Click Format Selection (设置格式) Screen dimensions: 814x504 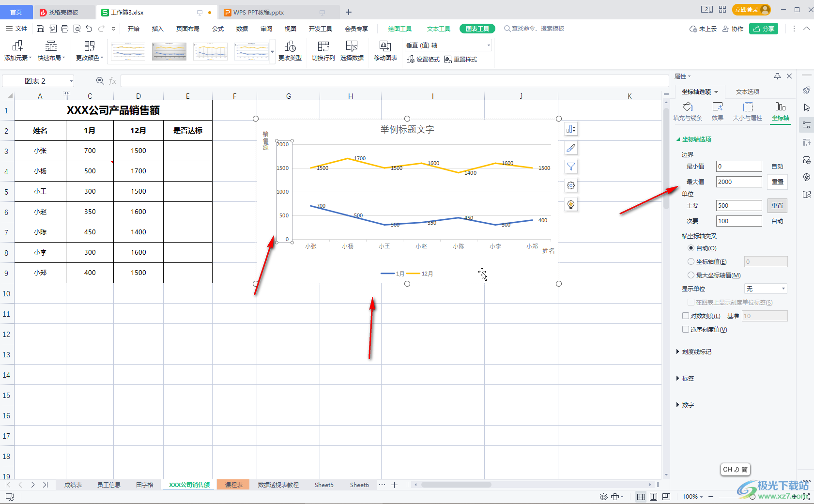click(x=423, y=59)
